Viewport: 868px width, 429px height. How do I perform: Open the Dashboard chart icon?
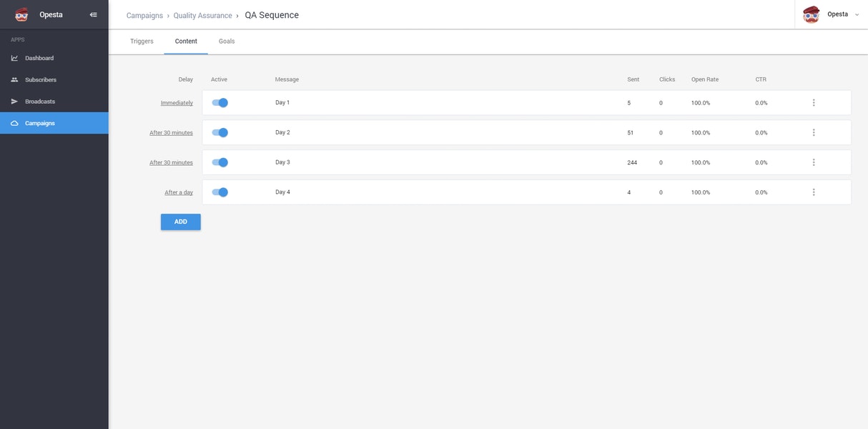pyautogui.click(x=14, y=58)
